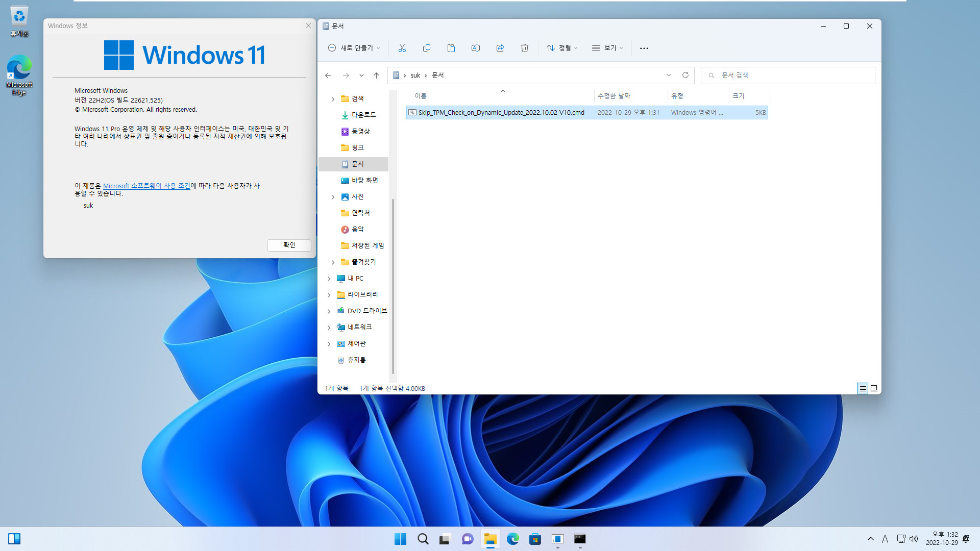Image resolution: width=980 pixels, height=551 pixels.
Task: Click 확인 button in Windows 정보 dialog
Action: coord(289,245)
